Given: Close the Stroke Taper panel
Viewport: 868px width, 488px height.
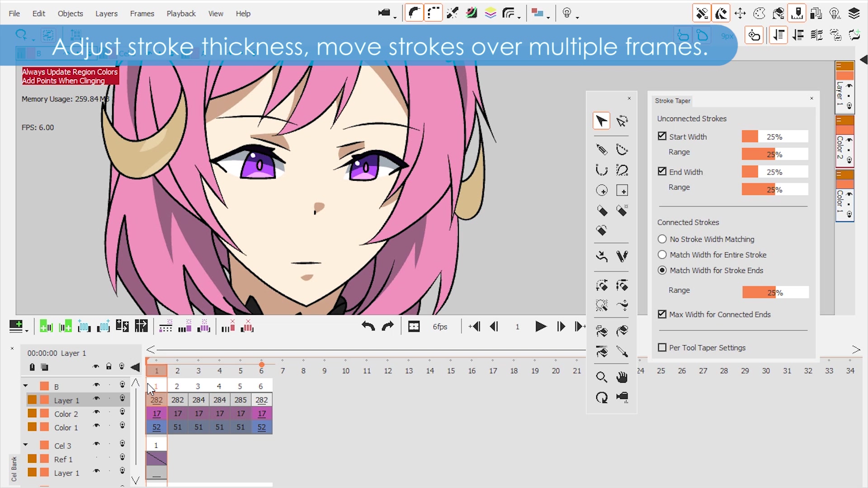Looking at the screenshot, I should (811, 98).
